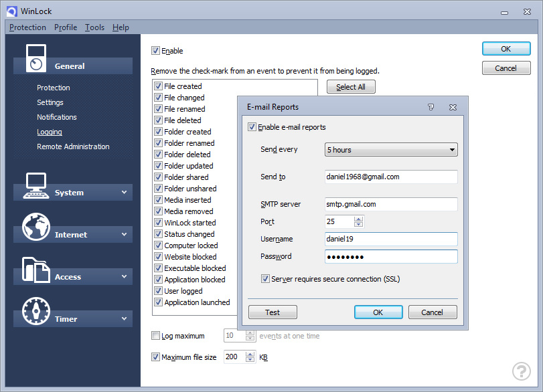The image size is (543, 392).
Task: Click the Timer compass icon
Action: point(36,311)
